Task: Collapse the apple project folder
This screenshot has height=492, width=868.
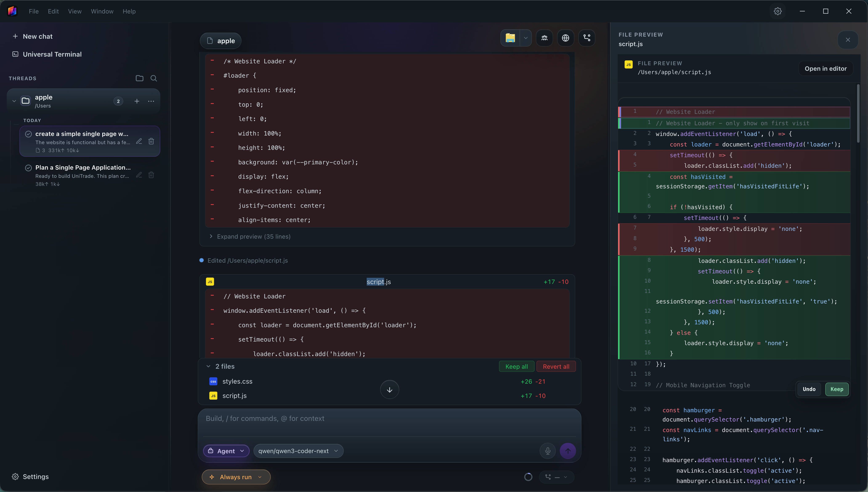Action: click(14, 101)
